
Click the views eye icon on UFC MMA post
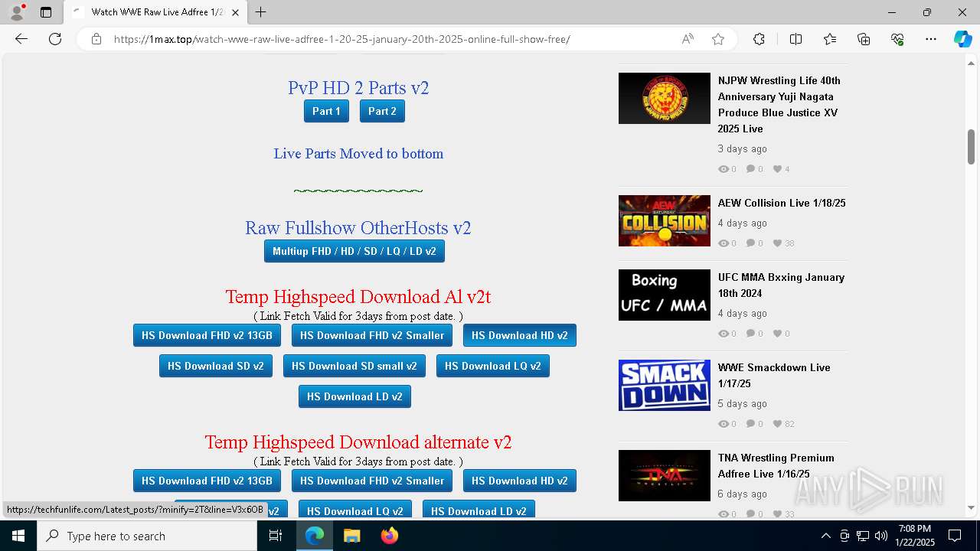point(724,334)
